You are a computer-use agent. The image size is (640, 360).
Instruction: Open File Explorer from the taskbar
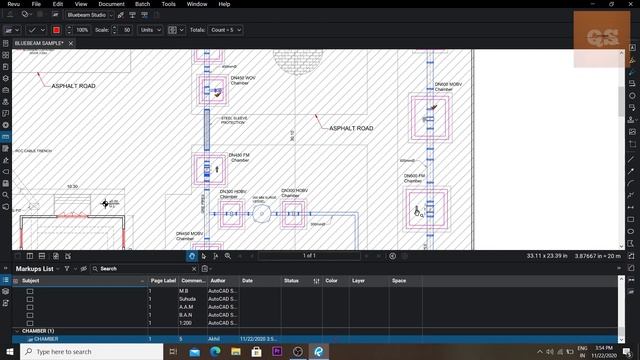(236, 352)
